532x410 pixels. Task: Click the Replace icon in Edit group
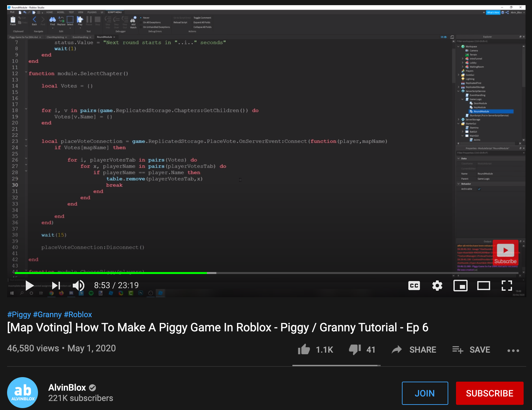coord(61,21)
